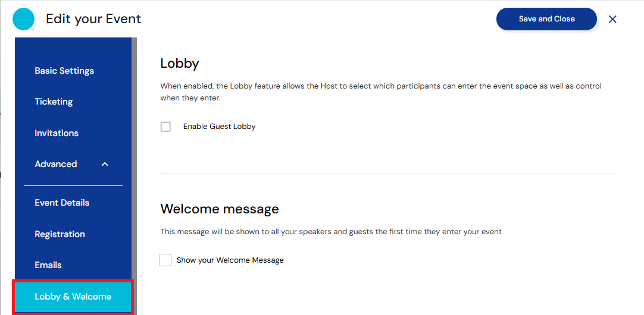The width and height of the screenshot is (644, 315).
Task: Close the Edit your Event dialog
Action: [x=612, y=19]
